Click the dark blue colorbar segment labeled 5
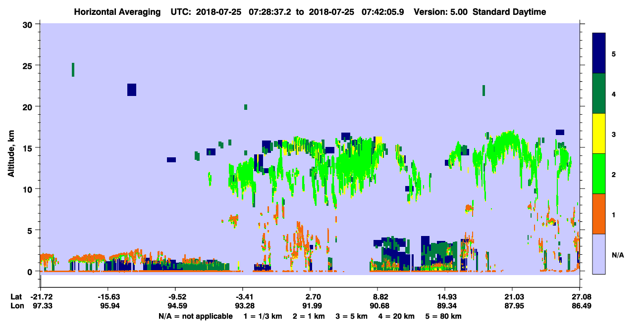Screen dimensions: 644x330 tap(599, 53)
